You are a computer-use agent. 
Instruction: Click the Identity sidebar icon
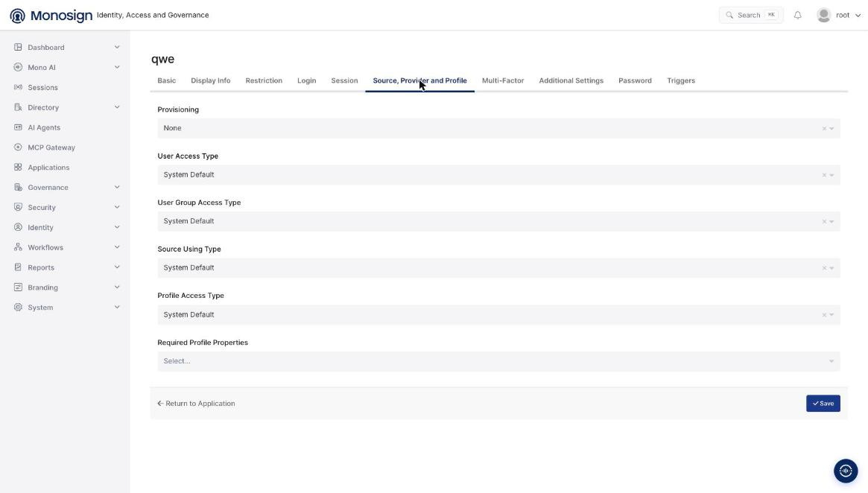(19, 227)
